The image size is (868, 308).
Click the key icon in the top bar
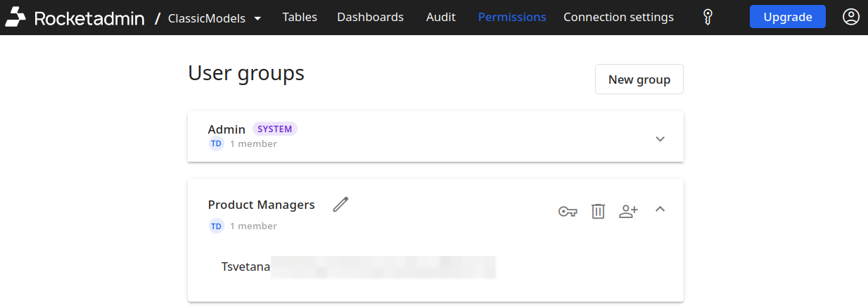[x=708, y=18]
